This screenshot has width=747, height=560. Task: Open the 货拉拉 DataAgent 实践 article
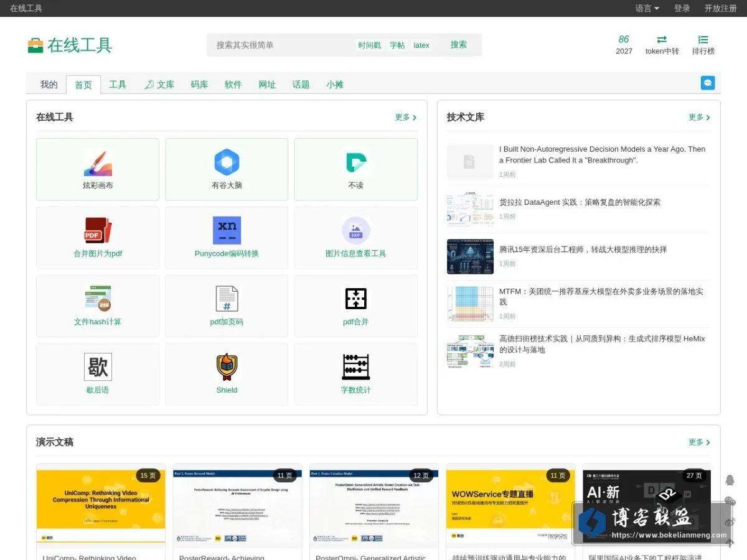coord(580,202)
